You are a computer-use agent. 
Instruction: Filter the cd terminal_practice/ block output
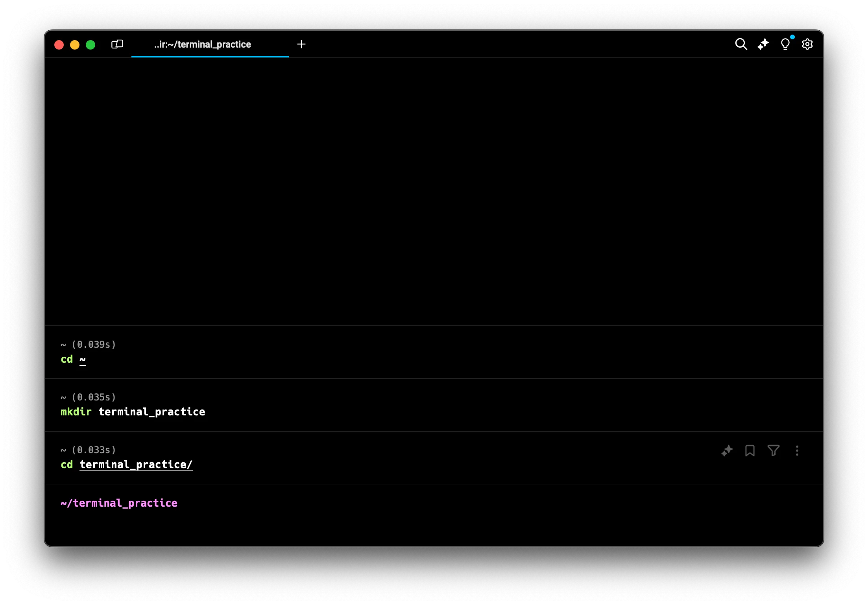pos(773,450)
